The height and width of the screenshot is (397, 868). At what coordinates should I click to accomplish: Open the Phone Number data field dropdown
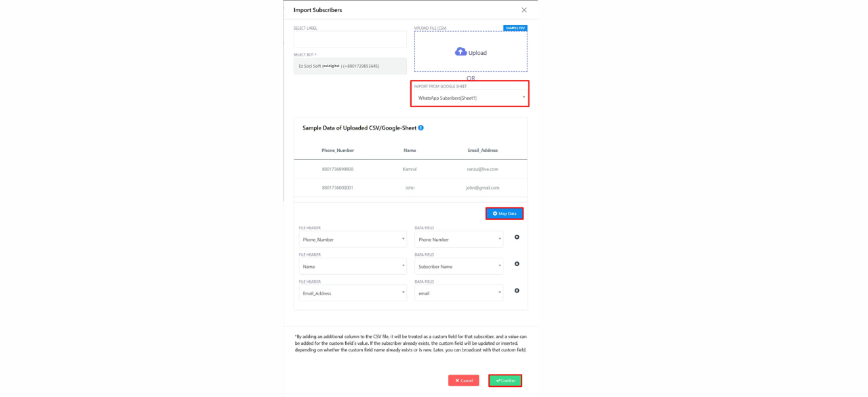coord(459,240)
